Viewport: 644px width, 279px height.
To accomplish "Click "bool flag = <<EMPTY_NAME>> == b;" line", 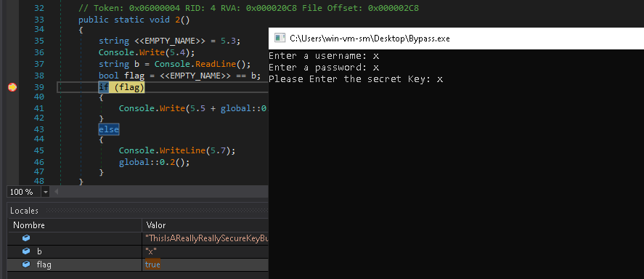I will [179, 76].
